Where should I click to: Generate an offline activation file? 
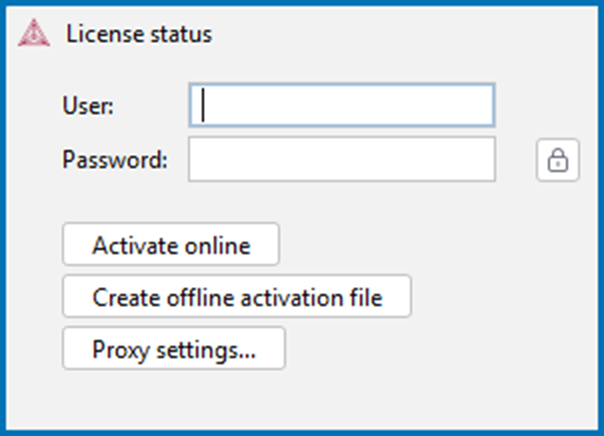pyautogui.click(x=237, y=296)
